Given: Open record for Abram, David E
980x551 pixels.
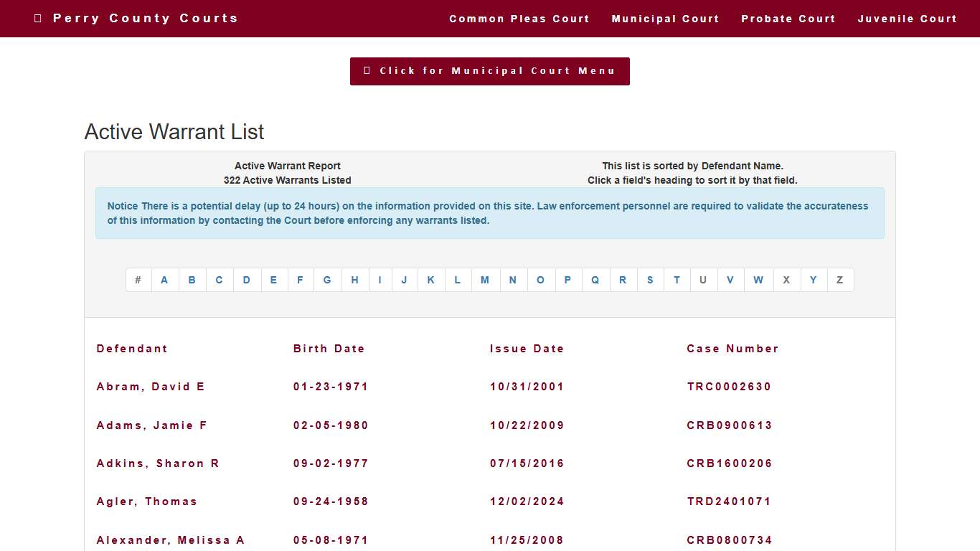Looking at the screenshot, I should pos(151,387).
